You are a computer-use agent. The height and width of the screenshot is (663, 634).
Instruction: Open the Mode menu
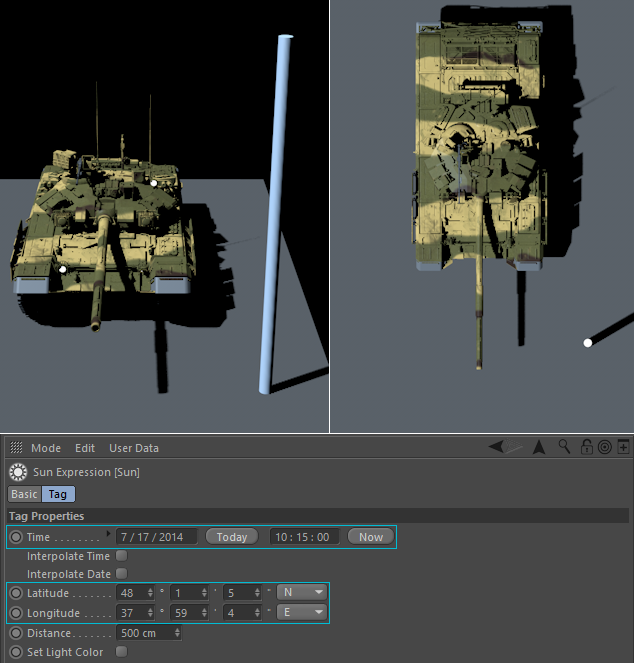(x=45, y=448)
